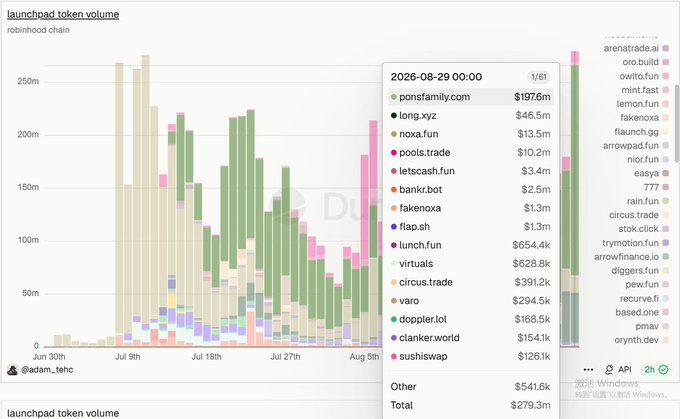
Task: Click the 1/61 page badge in tooltip
Action: pos(539,77)
